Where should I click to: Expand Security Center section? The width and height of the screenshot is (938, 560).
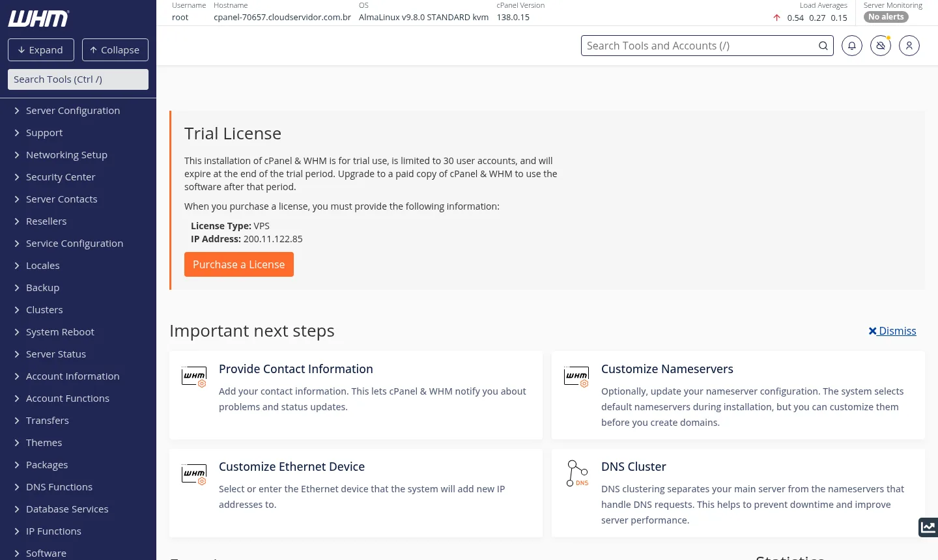coord(78,177)
